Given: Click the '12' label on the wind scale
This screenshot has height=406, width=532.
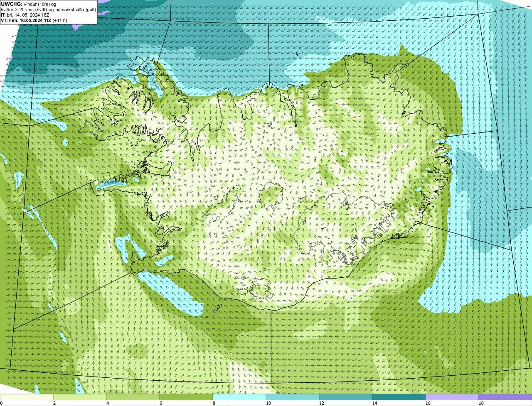Looking at the screenshot, I should click(322, 403).
